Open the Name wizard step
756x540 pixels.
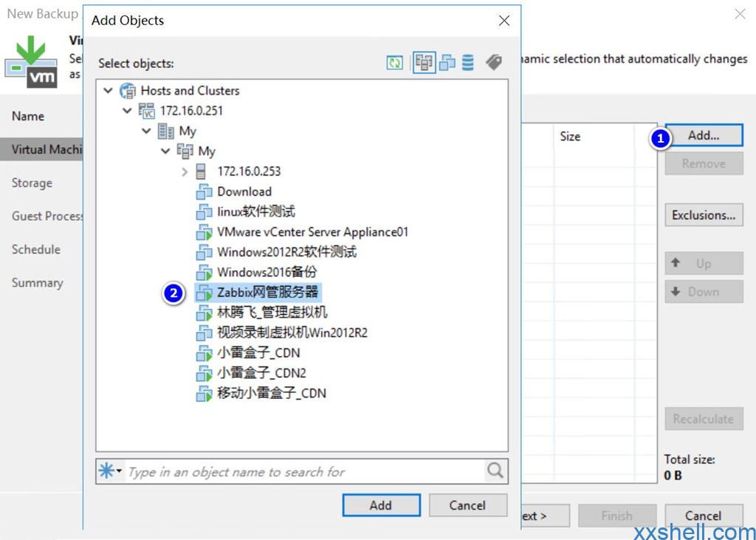28,116
